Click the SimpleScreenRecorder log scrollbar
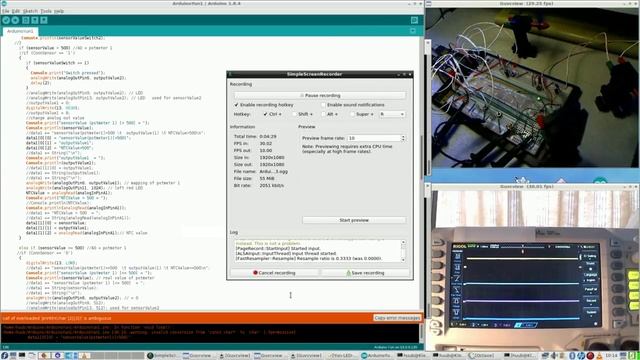Image resolution: width=640 pixels, height=360 pixels. [403, 251]
